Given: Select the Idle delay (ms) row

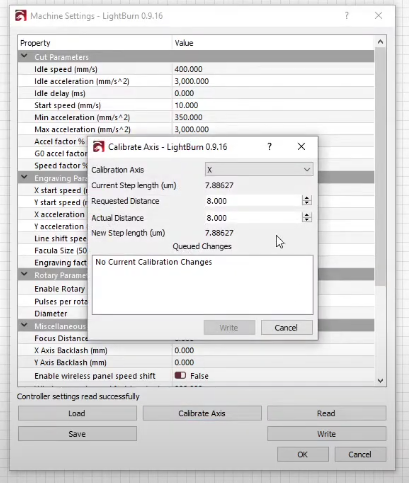Looking at the screenshot, I should click(x=196, y=93).
